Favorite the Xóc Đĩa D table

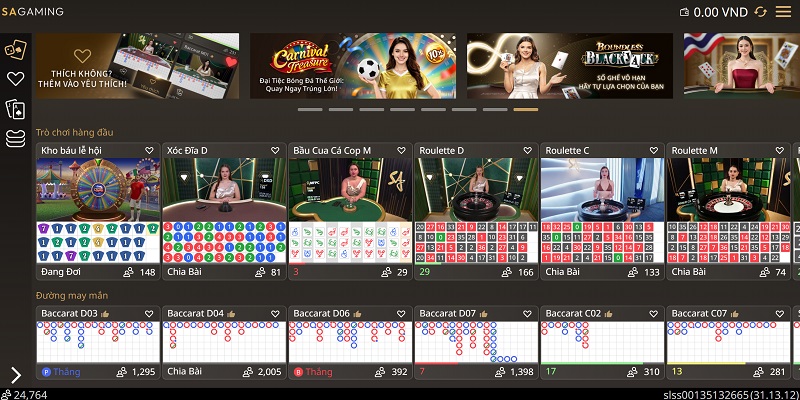click(275, 151)
